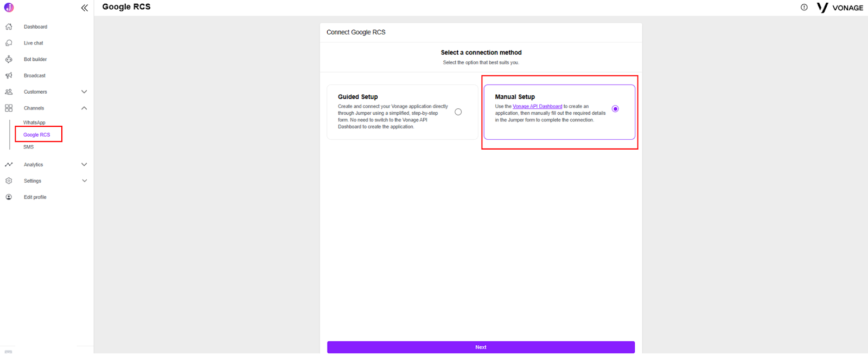This screenshot has height=356, width=868.
Task: Click the Channels grid icon
Action: coord(9,108)
